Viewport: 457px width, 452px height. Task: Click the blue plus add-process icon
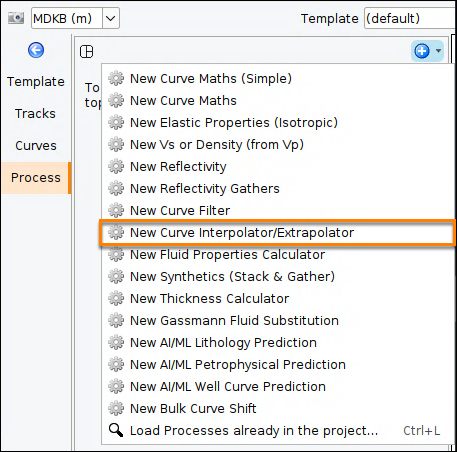(x=422, y=51)
